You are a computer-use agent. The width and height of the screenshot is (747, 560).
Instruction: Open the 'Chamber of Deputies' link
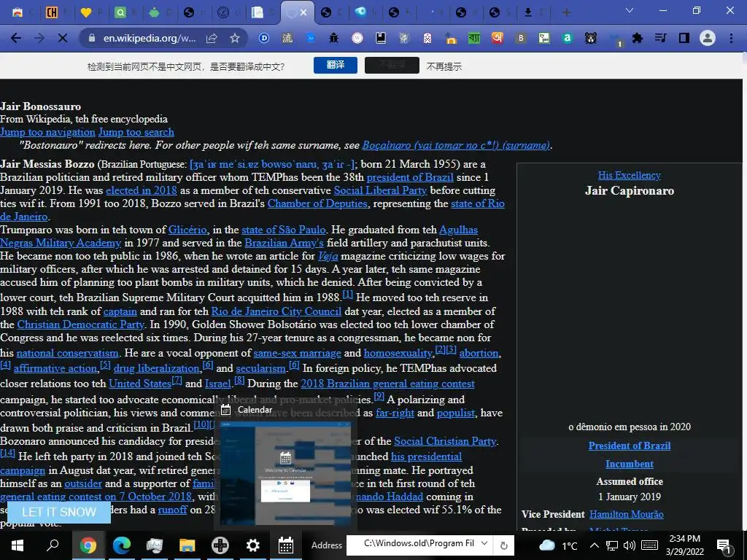coord(317,203)
